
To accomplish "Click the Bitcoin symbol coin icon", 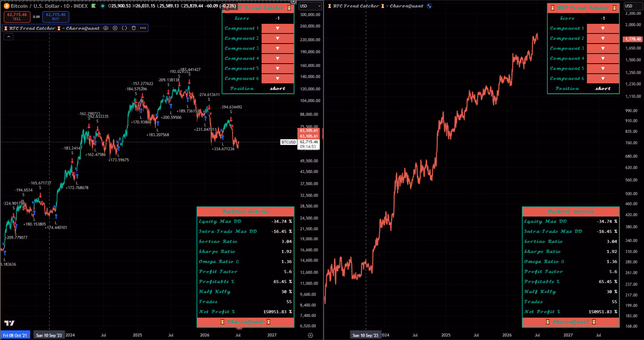I will tap(6, 6).
